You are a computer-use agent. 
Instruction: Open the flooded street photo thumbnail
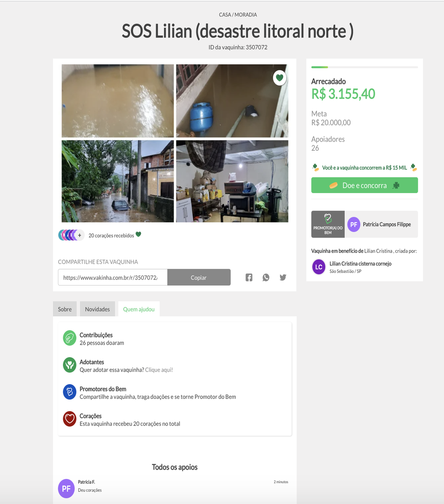pos(118,181)
